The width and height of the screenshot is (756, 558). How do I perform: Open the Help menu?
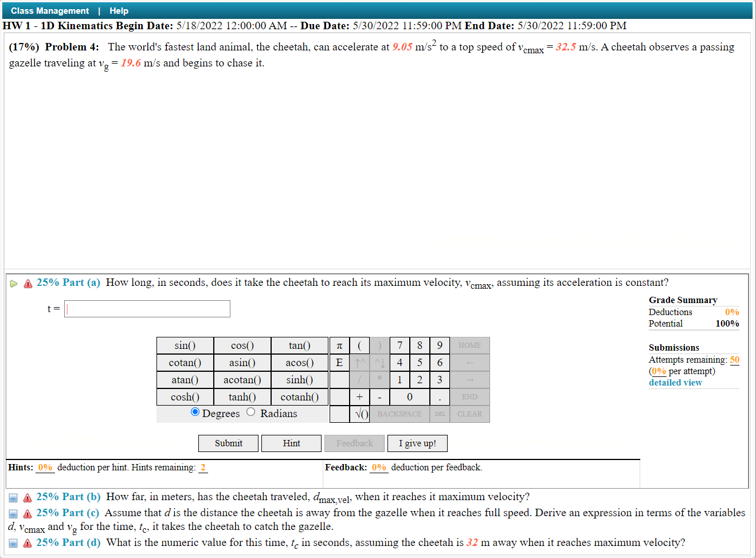coord(119,10)
